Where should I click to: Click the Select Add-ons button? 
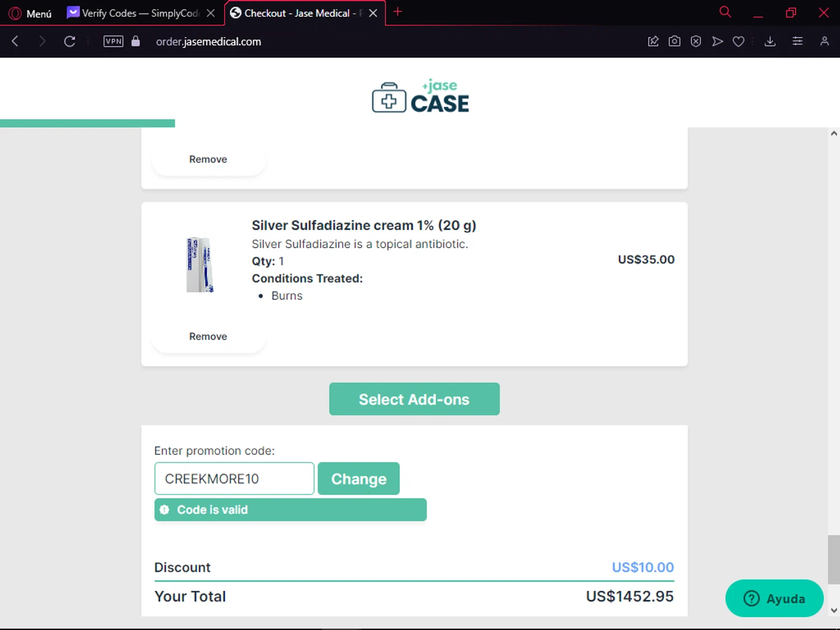click(x=414, y=399)
